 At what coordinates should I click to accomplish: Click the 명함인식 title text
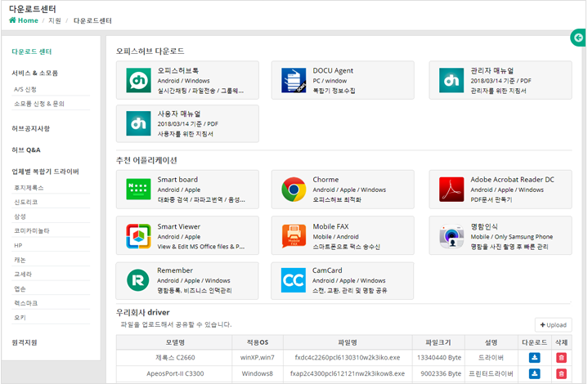point(484,226)
